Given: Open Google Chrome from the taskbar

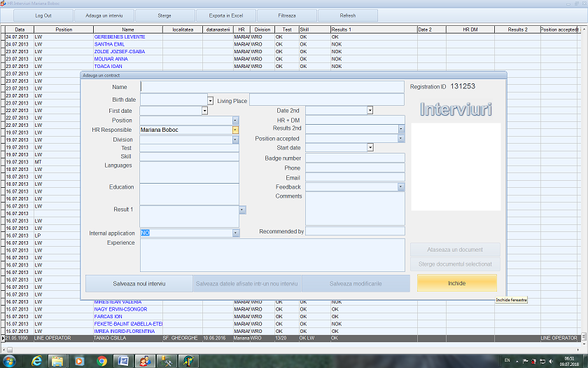Looking at the screenshot, I should pos(102,360).
